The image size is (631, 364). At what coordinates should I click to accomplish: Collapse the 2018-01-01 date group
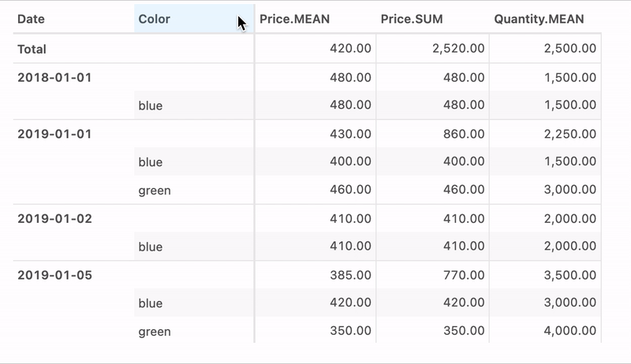54,77
